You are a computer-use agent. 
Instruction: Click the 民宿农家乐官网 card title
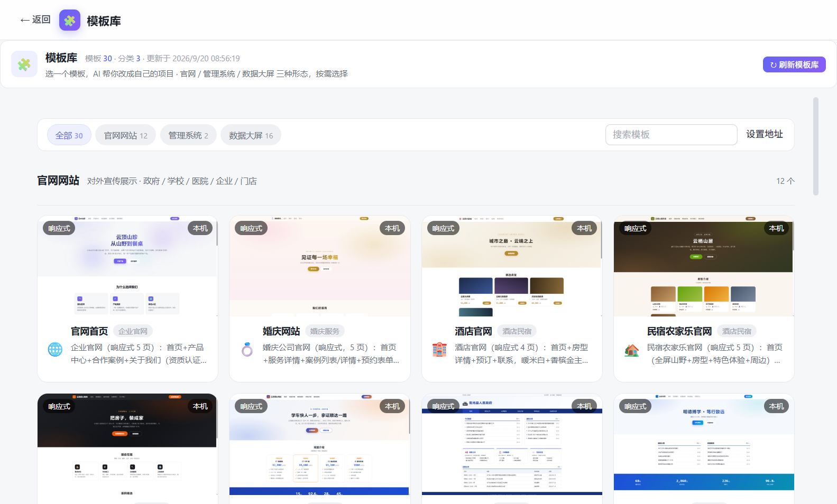[679, 331]
